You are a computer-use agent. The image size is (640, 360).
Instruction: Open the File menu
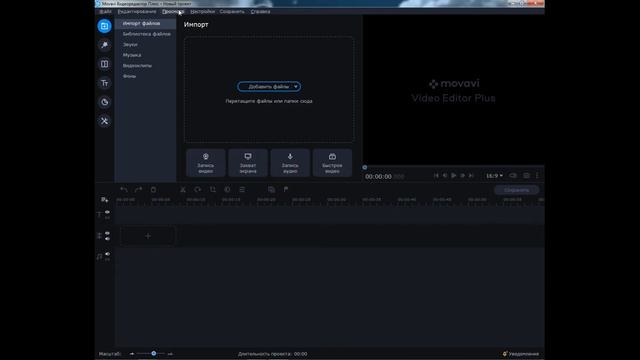(x=105, y=11)
